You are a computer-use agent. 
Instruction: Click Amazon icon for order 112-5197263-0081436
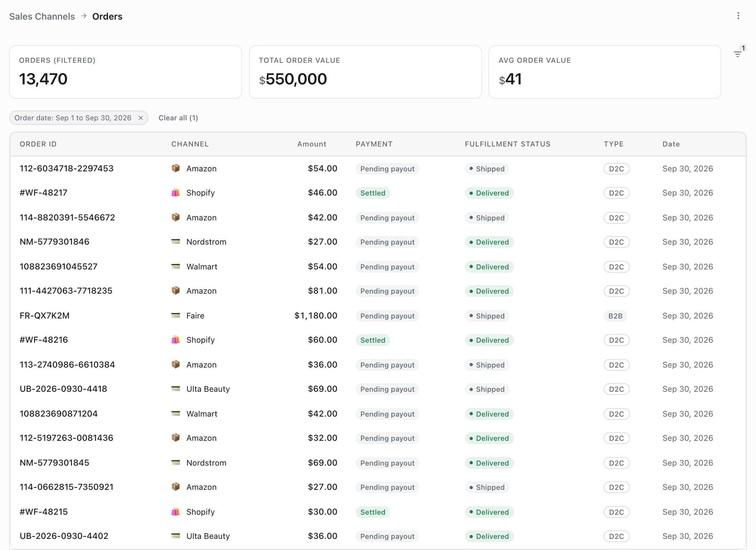coord(176,438)
